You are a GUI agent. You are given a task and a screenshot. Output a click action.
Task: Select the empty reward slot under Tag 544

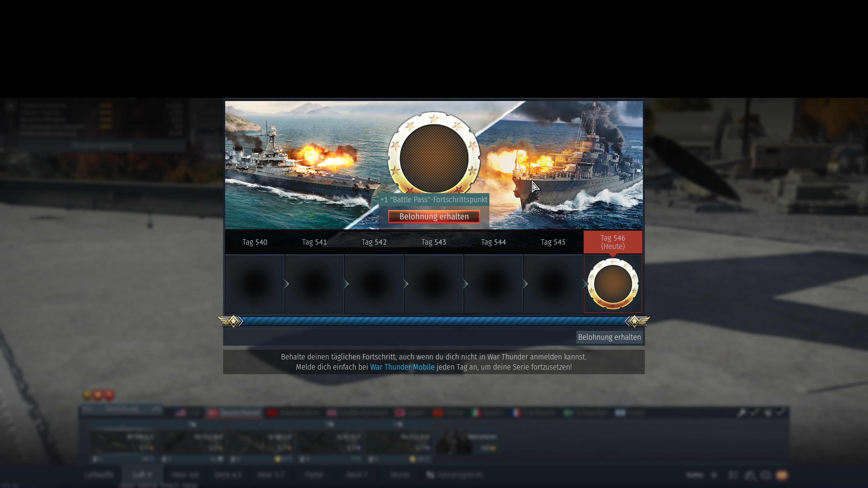coord(493,284)
